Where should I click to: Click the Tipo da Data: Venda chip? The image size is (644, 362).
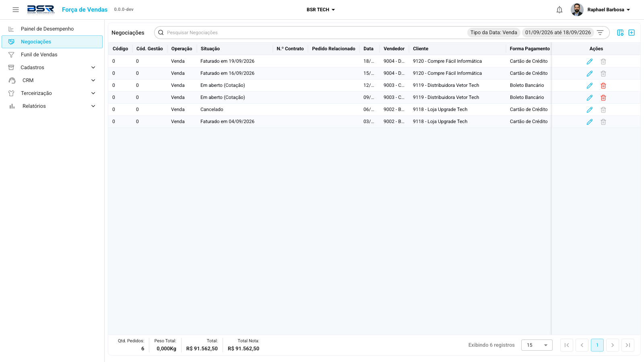click(x=494, y=33)
